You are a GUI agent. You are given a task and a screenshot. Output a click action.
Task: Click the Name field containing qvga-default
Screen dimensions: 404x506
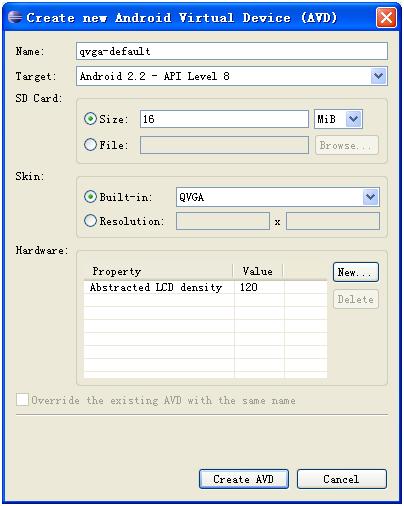click(x=232, y=51)
